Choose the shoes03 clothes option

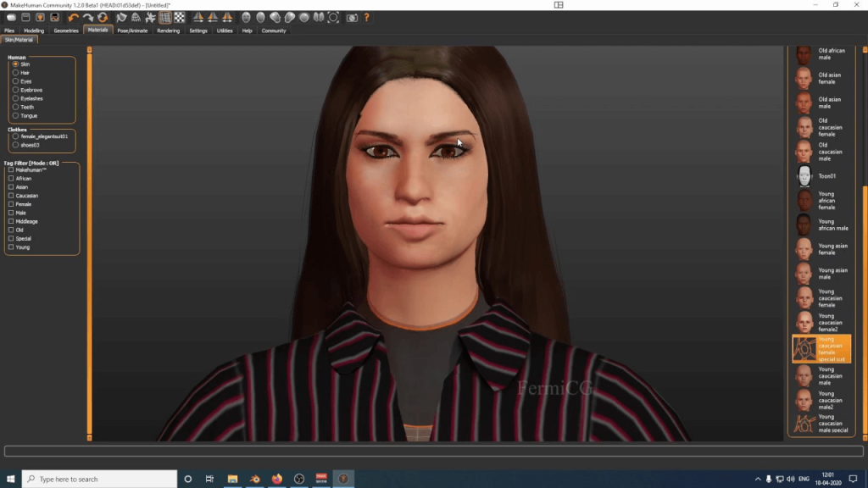[15, 145]
